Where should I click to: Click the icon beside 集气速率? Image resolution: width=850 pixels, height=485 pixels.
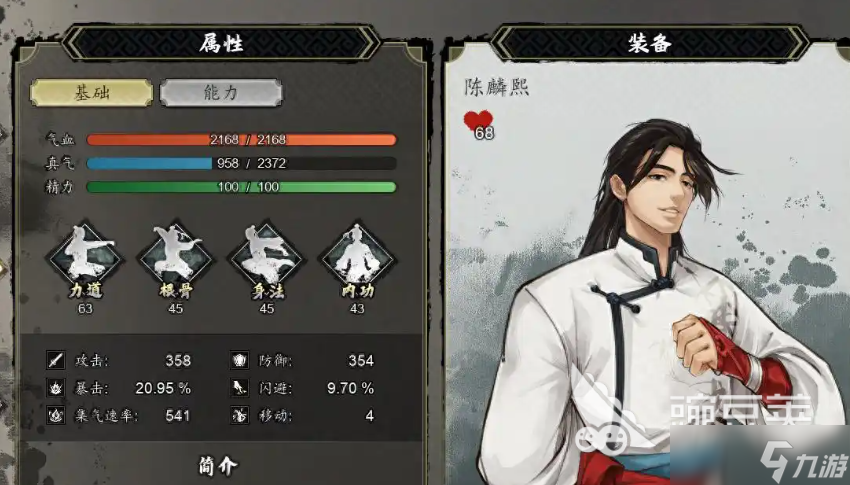click(56, 416)
